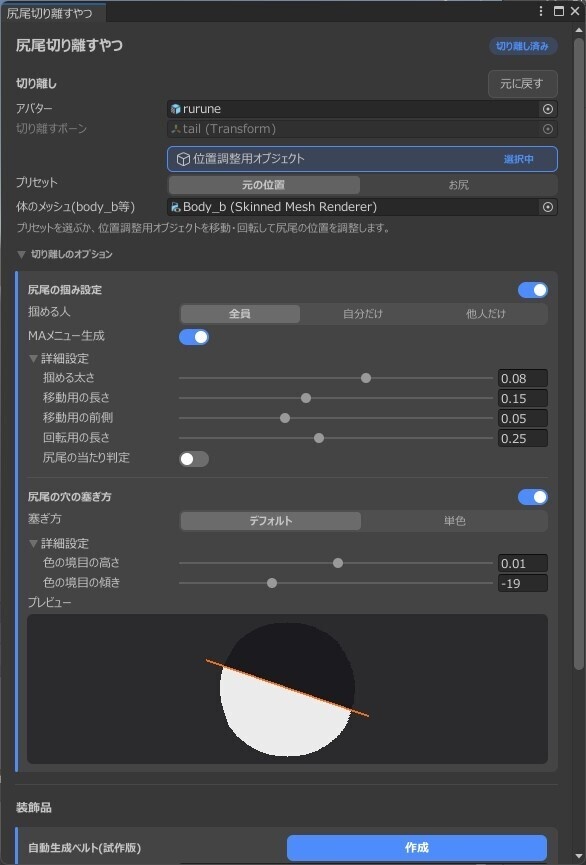Choose デフォルト for 塞ぎ方
Screen dimensions: 586x865
click(270, 521)
